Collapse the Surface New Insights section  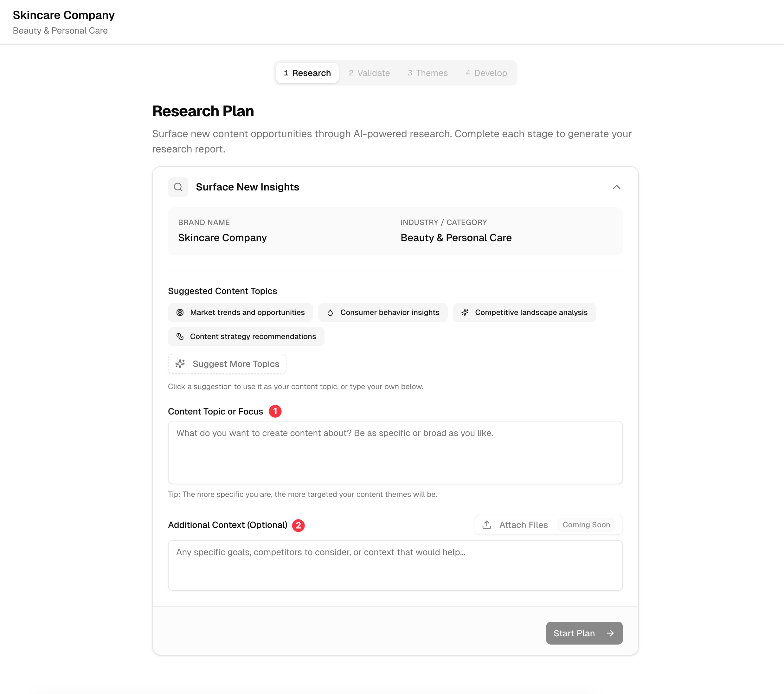[x=616, y=187]
